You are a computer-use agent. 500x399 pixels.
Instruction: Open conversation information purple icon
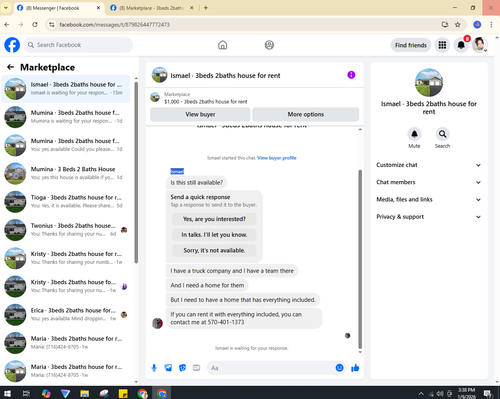pos(351,75)
